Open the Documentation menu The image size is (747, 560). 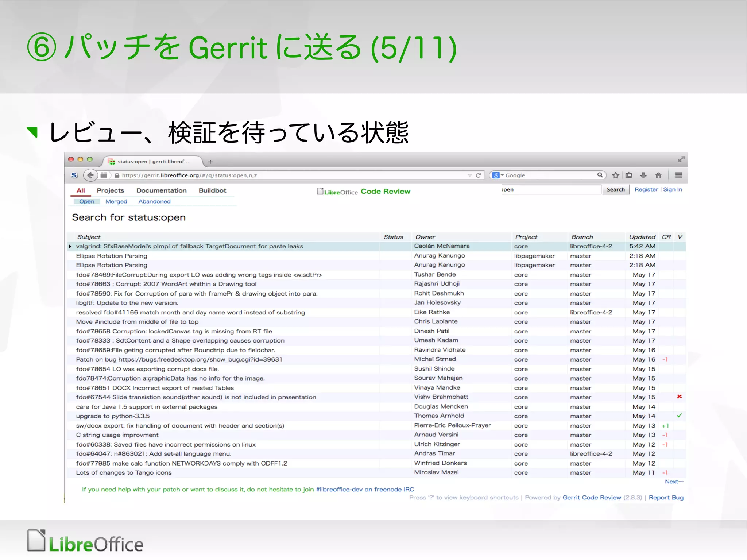click(162, 190)
